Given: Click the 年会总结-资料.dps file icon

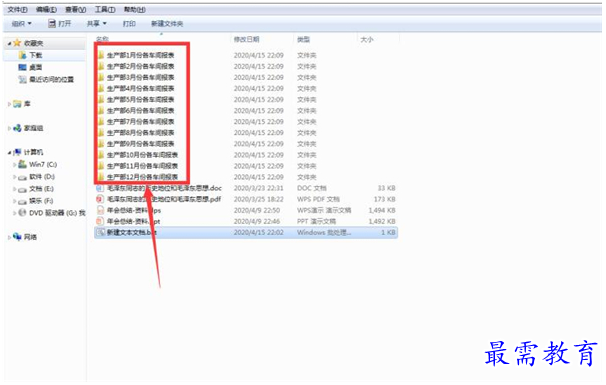Looking at the screenshot, I should coord(100,210).
